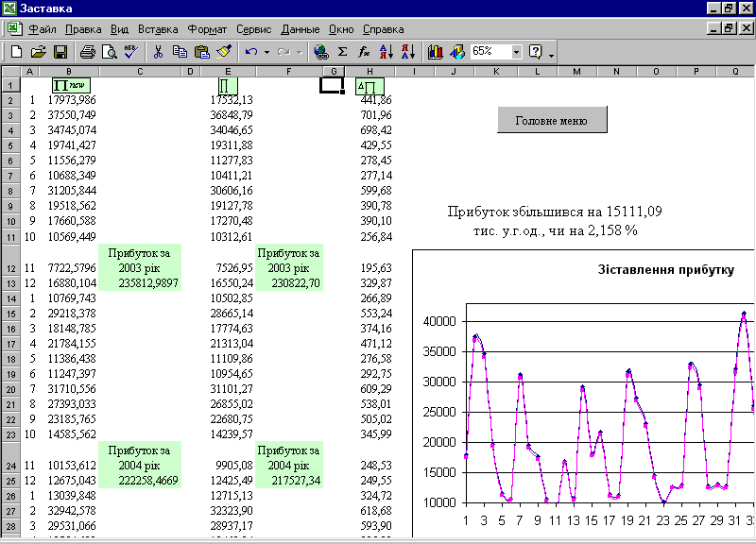This screenshot has width=756, height=544.
Task: Select column H header
Action: (x=368, y=72)
